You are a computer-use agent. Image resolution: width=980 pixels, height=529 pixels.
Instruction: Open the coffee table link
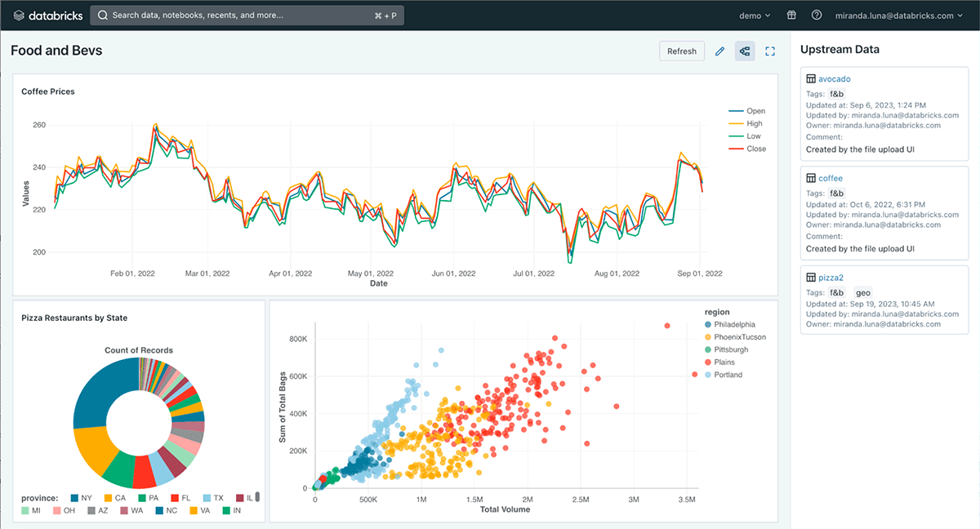pyautogui.click(x=831, y=178)
